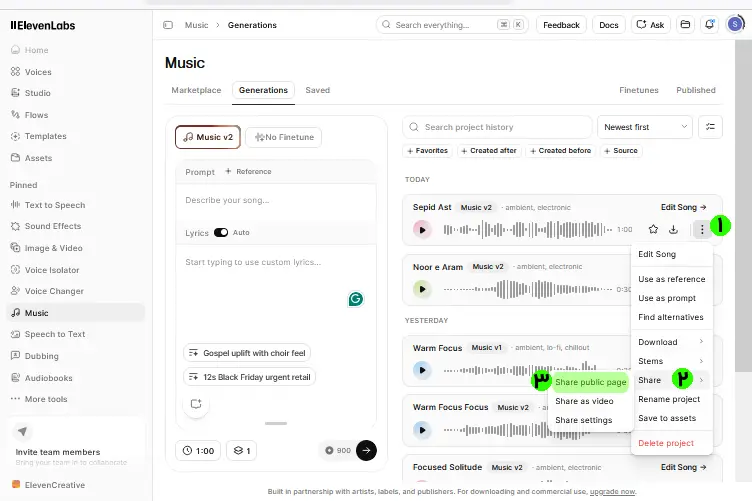The height and width of the screenshot is (501, 752).
Task: Choose Find alternatives menu item
Action: (x=671, y=317)
